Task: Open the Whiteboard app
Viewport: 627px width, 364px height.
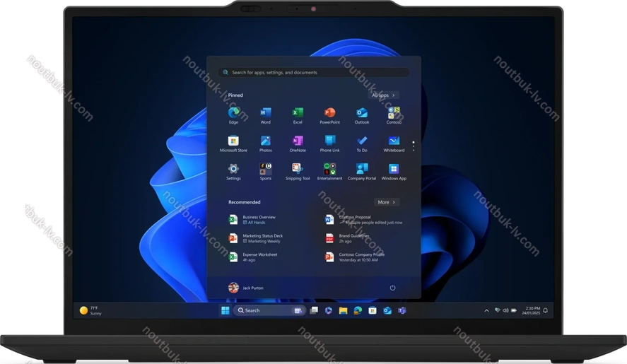Action: [394, 141]
